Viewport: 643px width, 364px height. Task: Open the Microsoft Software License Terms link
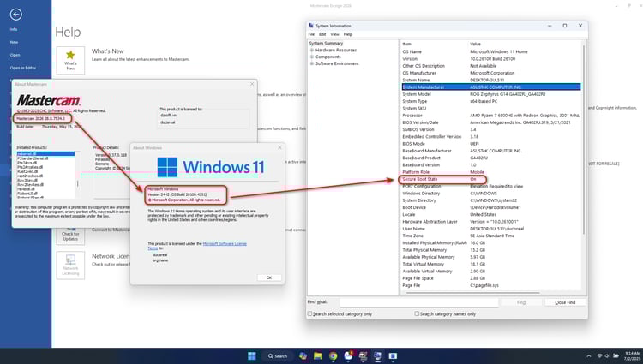click(225, 243)
